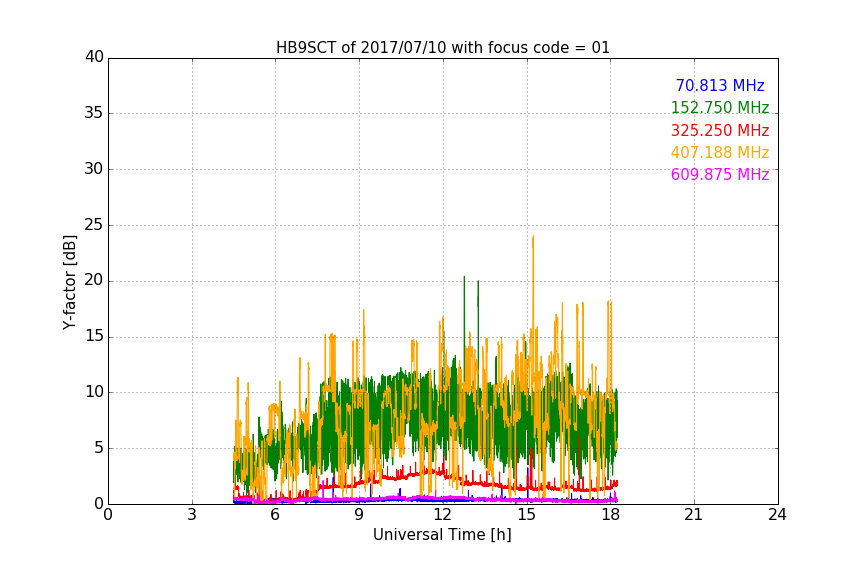Click the y-axis tick label 30
Image resolution: width=864 pixels, height=576 pixels.
pyautogui.click(x=94, y=169)
